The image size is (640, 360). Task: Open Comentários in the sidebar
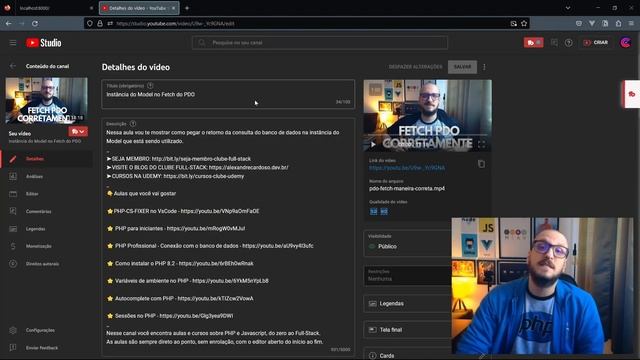(47, 211)
